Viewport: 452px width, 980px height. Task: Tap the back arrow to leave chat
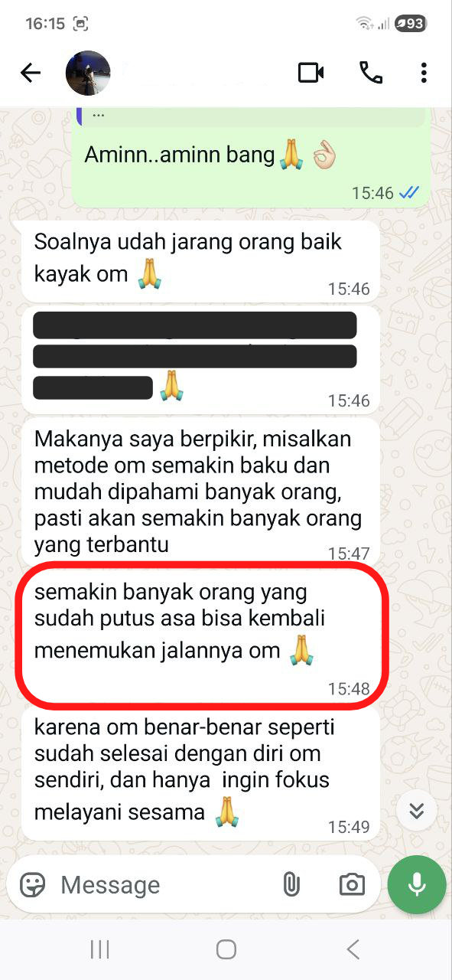click(31, 73)
